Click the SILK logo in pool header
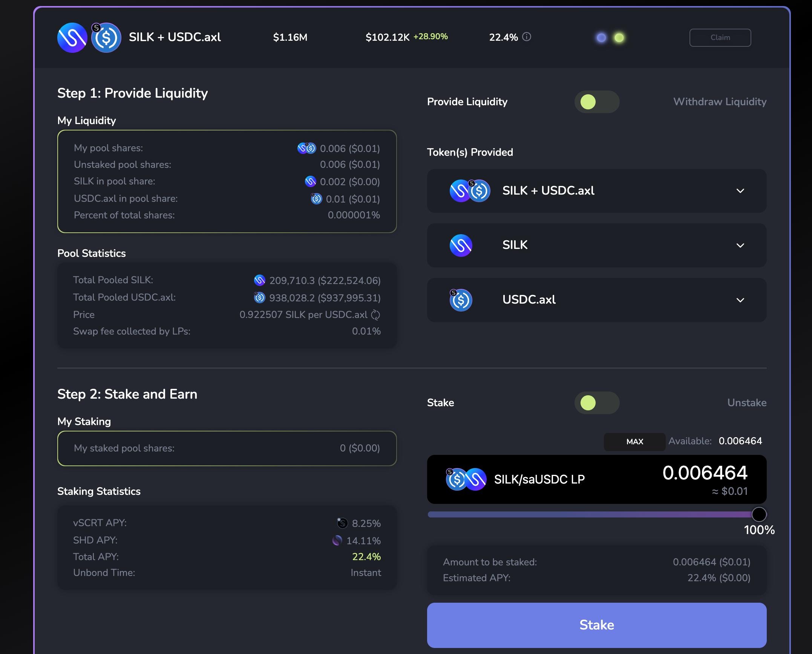Image resolution: width=812 pixels, height=654 pixels. [x=72, y=38]
